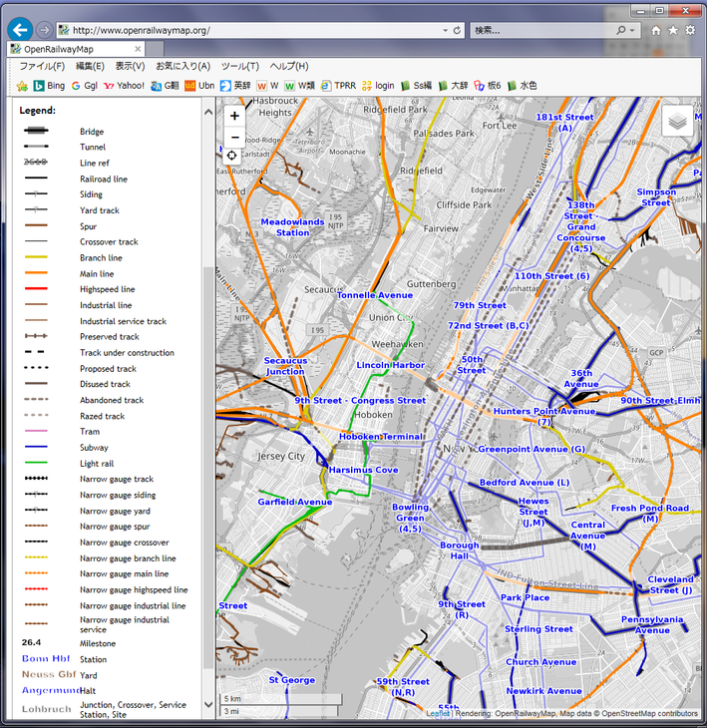The image size is (707, 728).
Task: Open the 板6 bookmark
Action: tap(488, 86)
